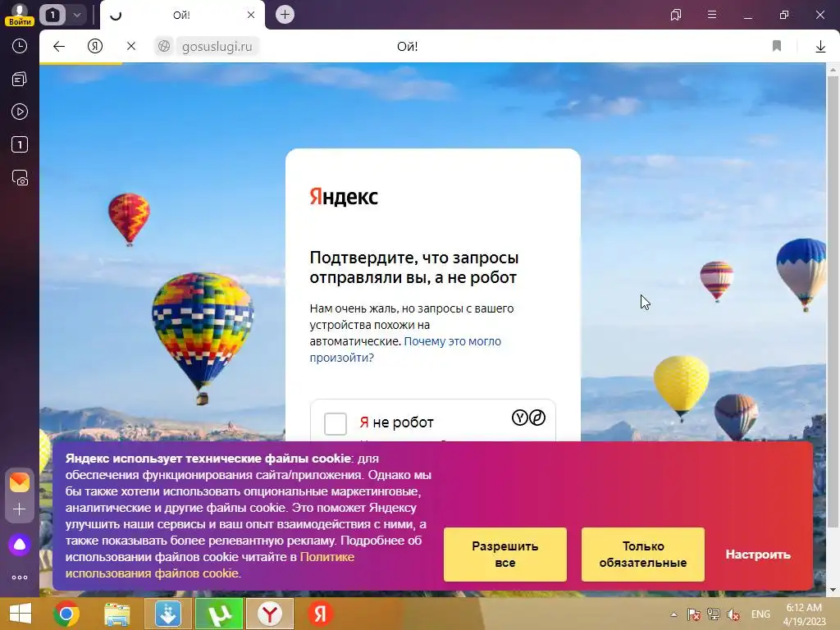Viewport: 840px width, 630px height.
Task: Click the accessibility icons in captcha box
Action: [x=528, y=418]
